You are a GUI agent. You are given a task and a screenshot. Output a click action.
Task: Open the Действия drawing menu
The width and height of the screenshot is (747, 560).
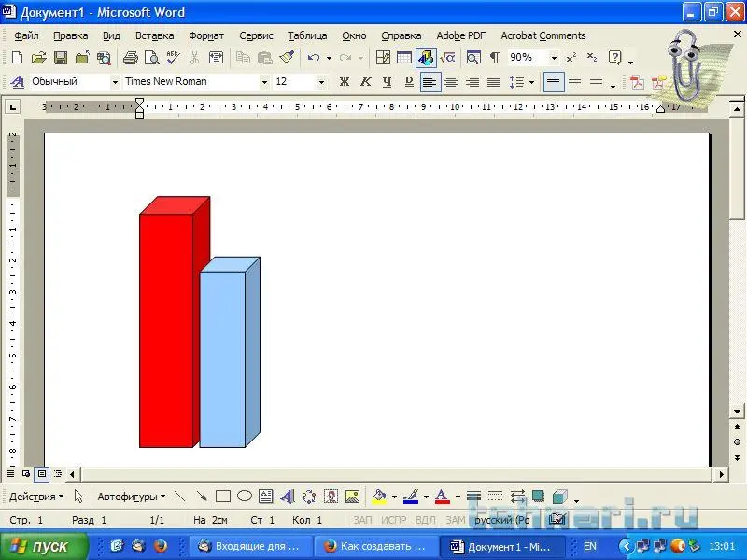[36, 497]
